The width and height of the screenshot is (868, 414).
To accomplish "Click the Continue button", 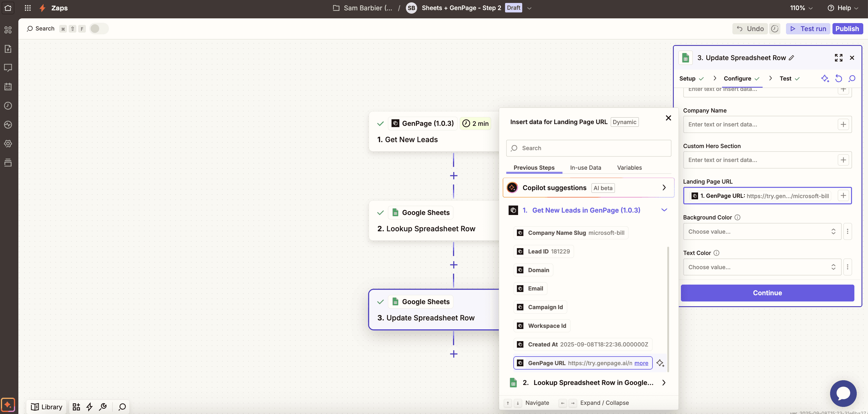I will [x=767, y=293].
